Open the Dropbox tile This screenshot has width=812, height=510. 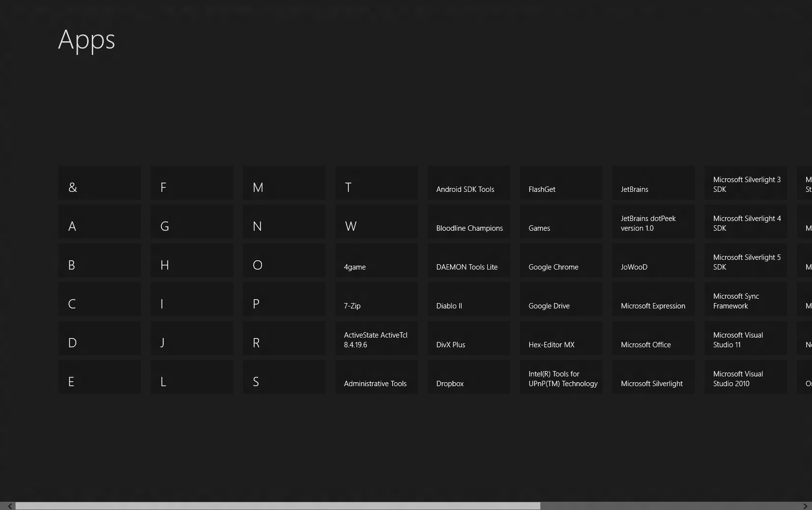tap(469, 377)
